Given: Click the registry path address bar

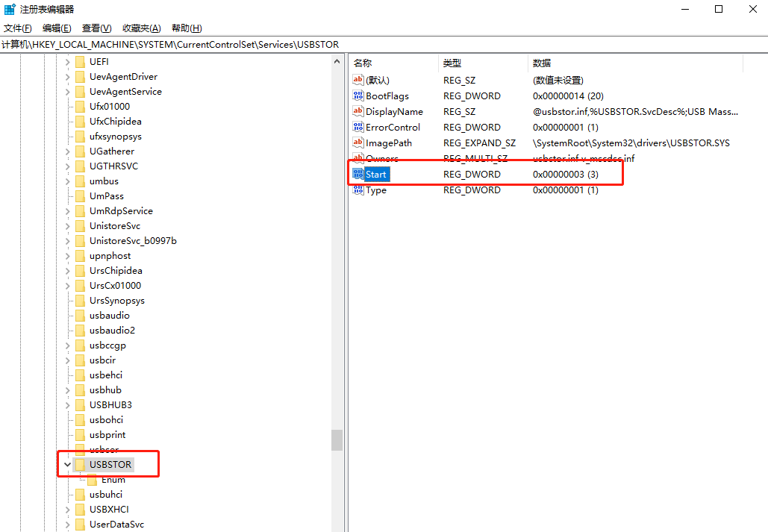Looking at the screenshot, I should [224, 44].
